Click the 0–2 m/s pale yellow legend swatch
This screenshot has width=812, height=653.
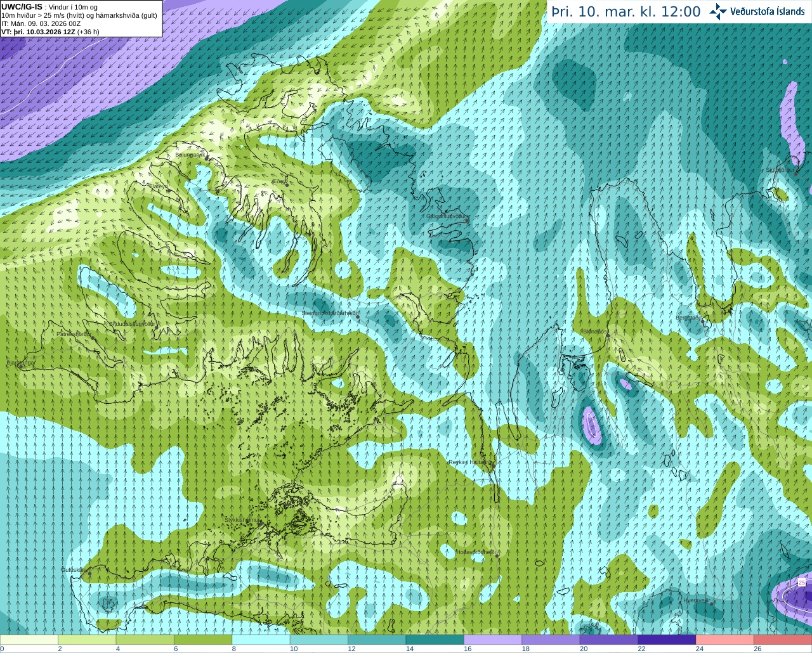[x=29, y=640]
